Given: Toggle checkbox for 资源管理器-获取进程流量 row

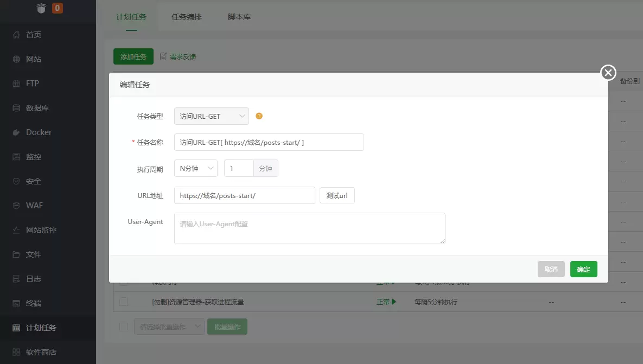Looking at the screenshot, I should click(124, 302).
